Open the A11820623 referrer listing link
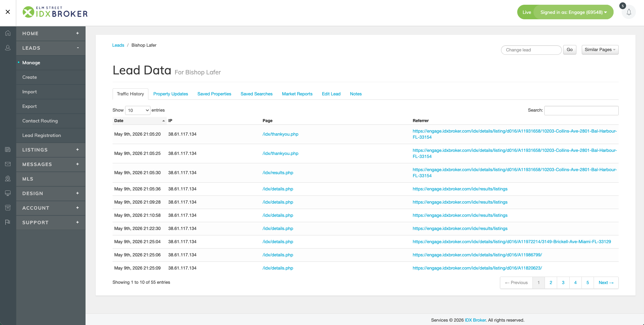 click(x=477, y=268)
